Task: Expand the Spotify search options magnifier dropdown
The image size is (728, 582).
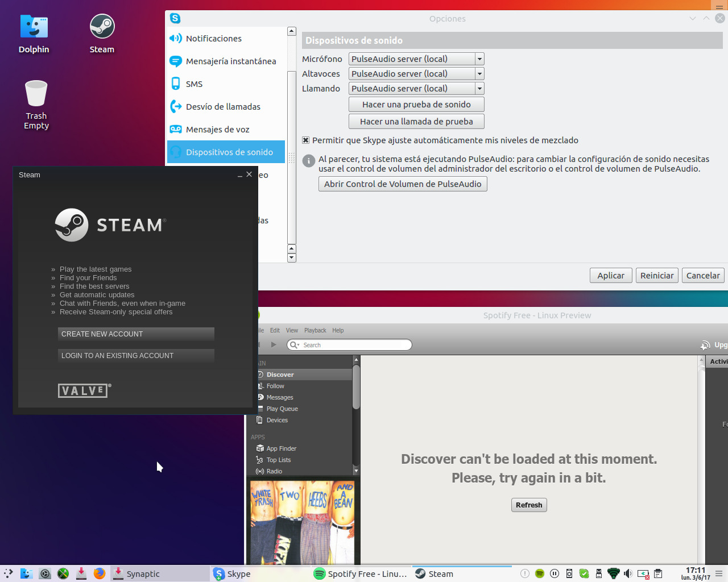Action: click(x=295, y=345)
